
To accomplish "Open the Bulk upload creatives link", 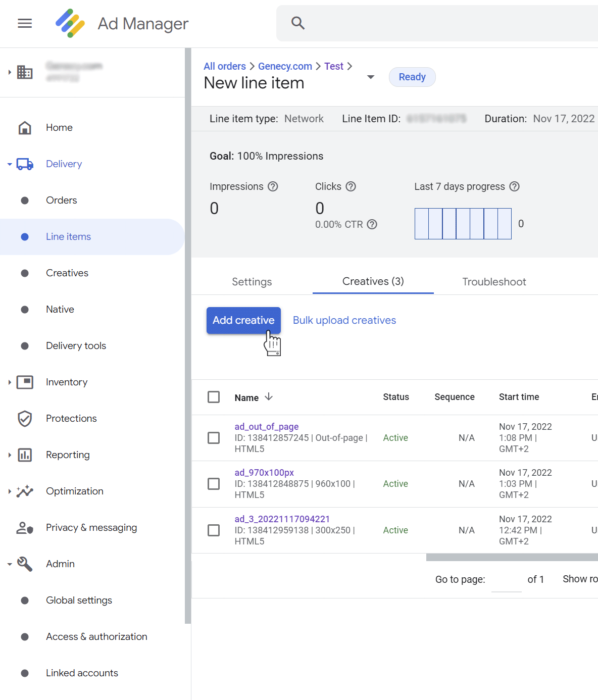I will [344, 320].
